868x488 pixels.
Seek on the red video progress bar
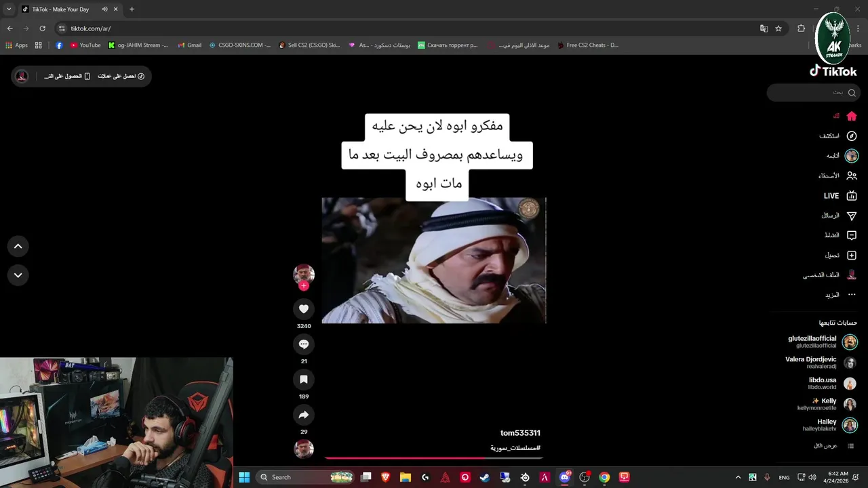pos(434,458)
